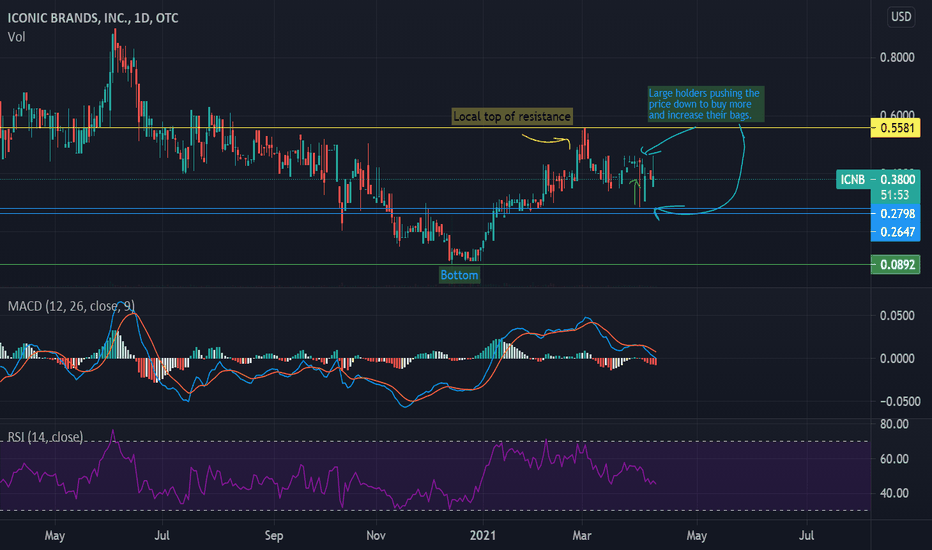
Task: Click the green 0.0892 price label
Action: click(x=895, y=264)
